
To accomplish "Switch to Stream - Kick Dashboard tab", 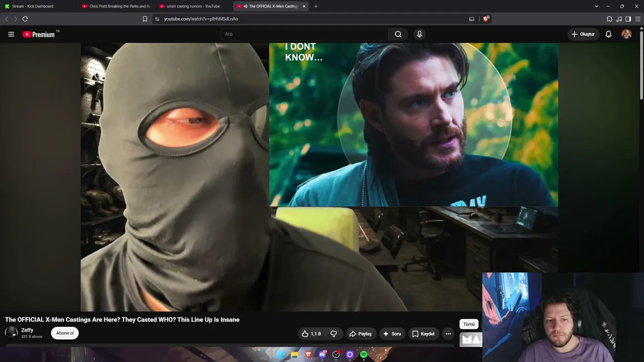I will point(39,6).
